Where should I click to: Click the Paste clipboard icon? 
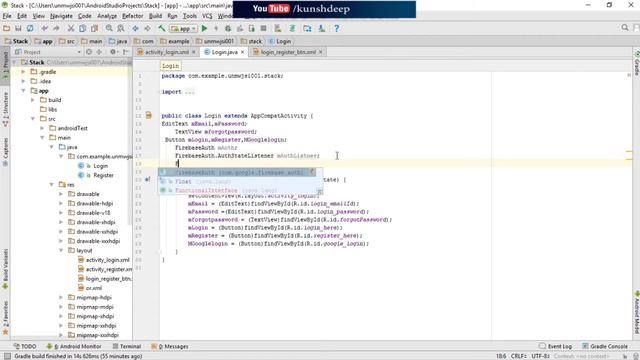94,29
